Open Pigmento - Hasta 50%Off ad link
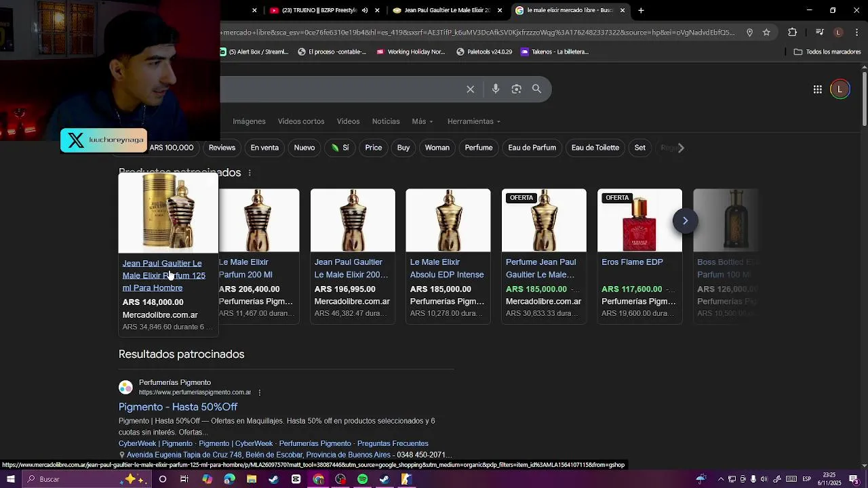 (x=178, y=407)
